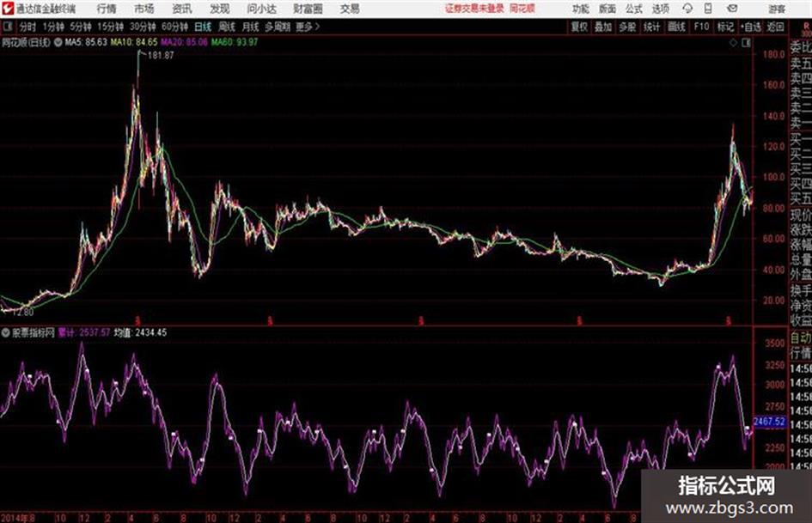Open the 交易 menu
Image resolution: width=812 pixels, height=523 pixels.
350,9
